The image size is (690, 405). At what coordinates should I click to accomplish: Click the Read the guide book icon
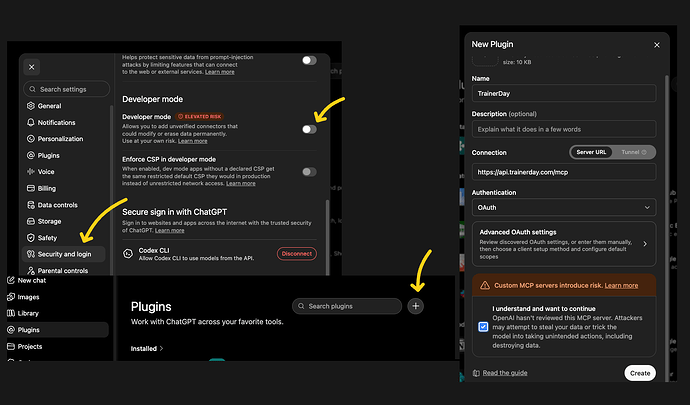click(x=476, y=373)
